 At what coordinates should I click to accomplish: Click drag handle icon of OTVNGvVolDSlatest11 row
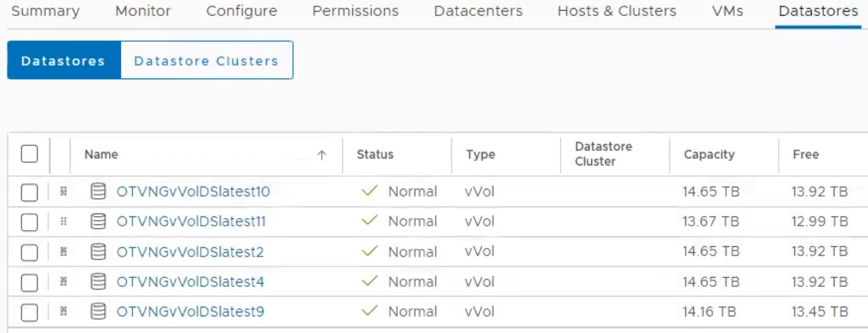63,221
